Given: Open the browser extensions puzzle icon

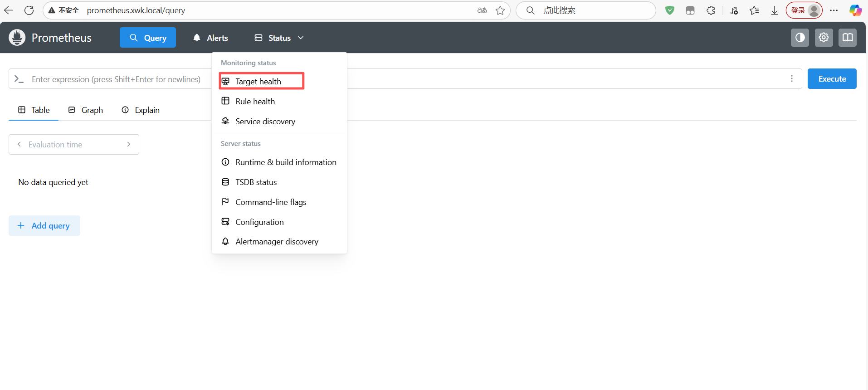Looking at the screenshot, I should click(x=711, y=10).
